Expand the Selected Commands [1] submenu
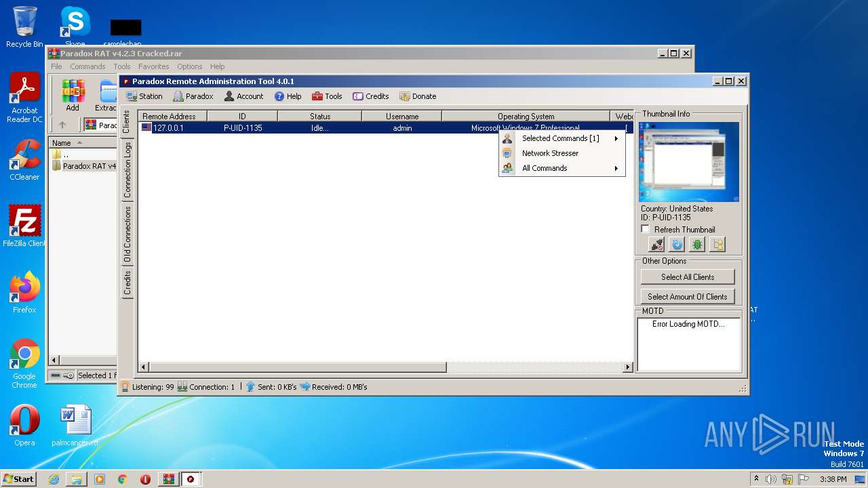 [562, 138]
